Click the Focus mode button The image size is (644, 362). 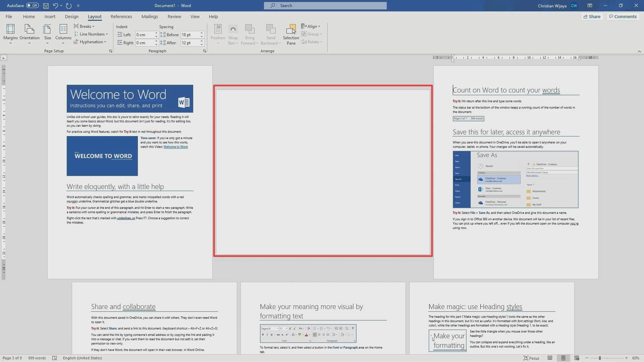click(x=531, y=358)
